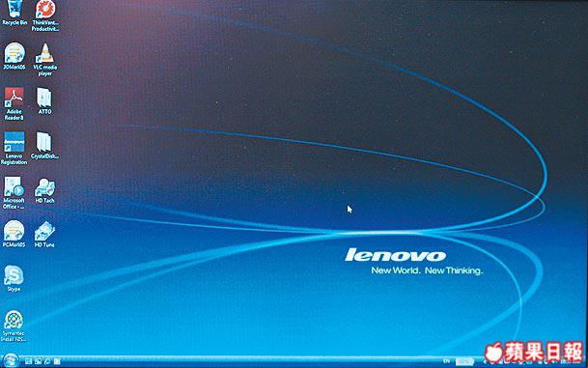Click the first quick launch icon beside Start
The image size is (588, 368).
29,361
